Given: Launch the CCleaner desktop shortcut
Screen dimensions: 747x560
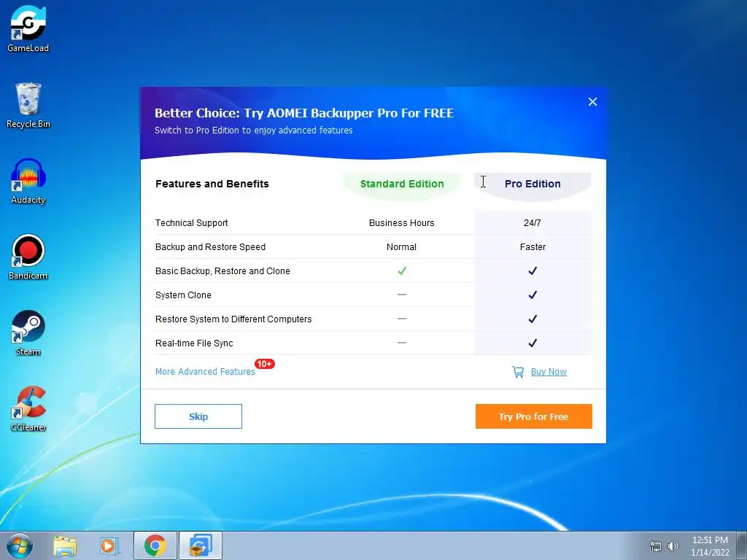Looking at the screenshot, I should tap(28, 408).
